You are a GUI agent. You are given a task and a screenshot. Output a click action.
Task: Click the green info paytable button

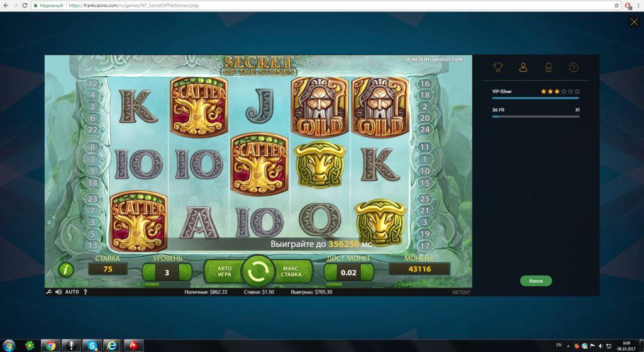(x=65, y=270)
